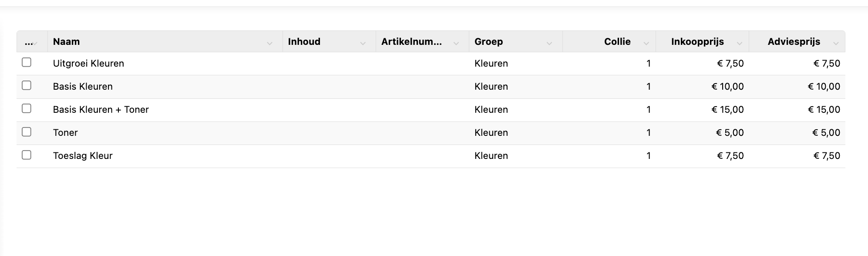868x256 pixels.
Task: Toggle the Toner row checkbox
Action: point(27,132)
